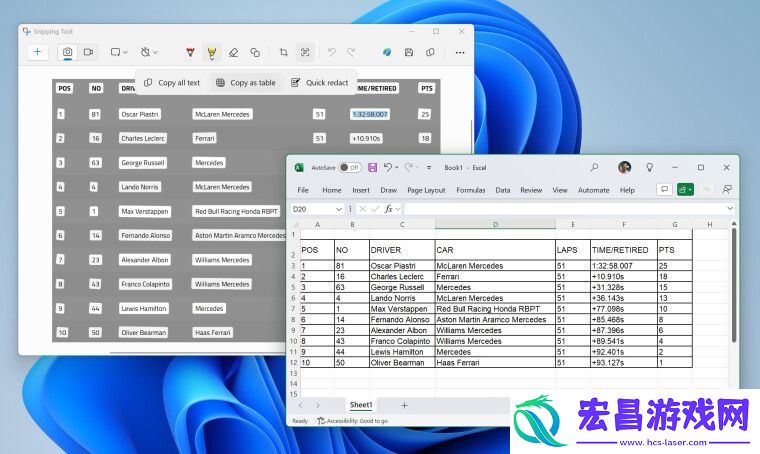Click Excel Select All corner triangle

295,224
